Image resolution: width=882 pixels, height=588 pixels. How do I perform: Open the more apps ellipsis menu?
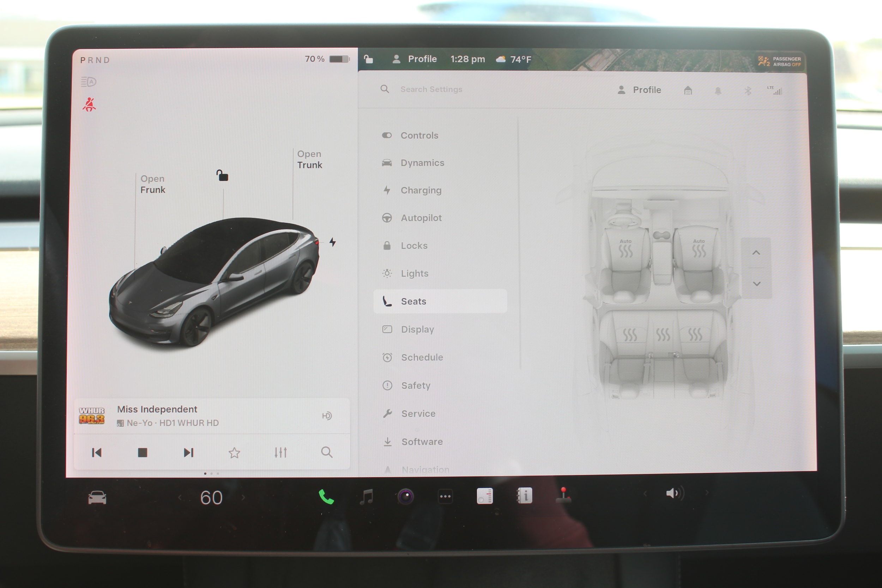(445, 496)
